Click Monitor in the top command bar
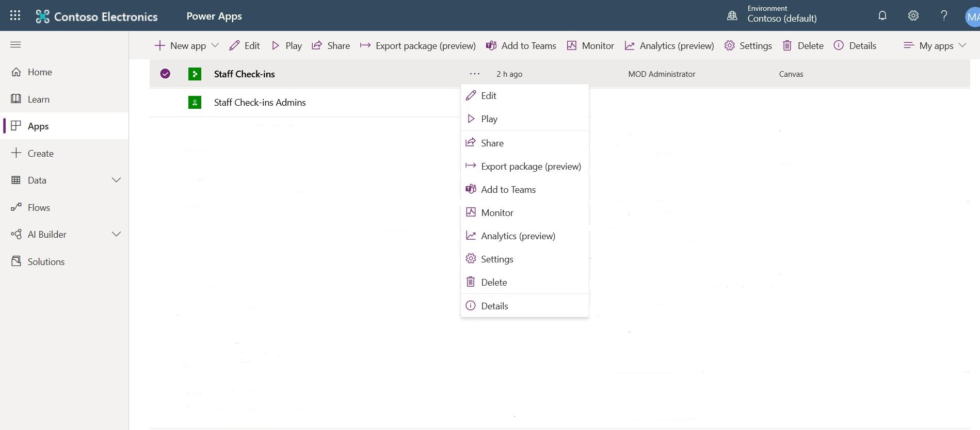The image size is (980, 430). (590, 45)
